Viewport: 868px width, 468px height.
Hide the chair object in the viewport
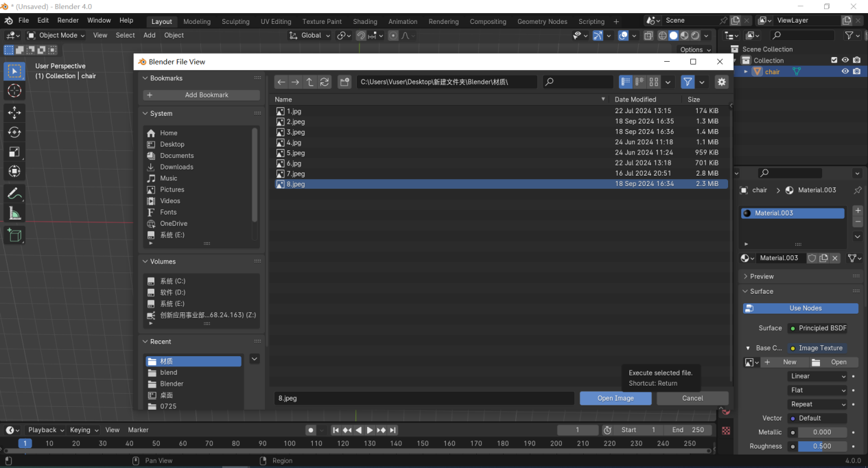(845, 71)
